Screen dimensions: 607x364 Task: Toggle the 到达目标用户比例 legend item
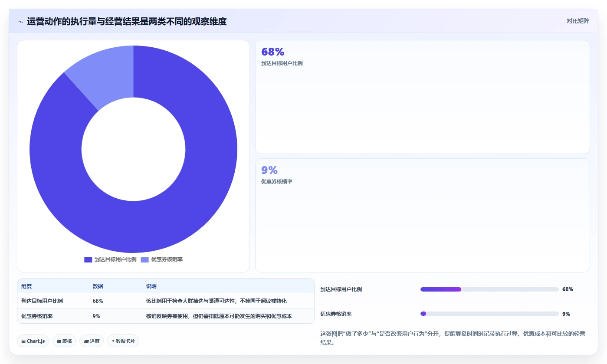point(110,259)
